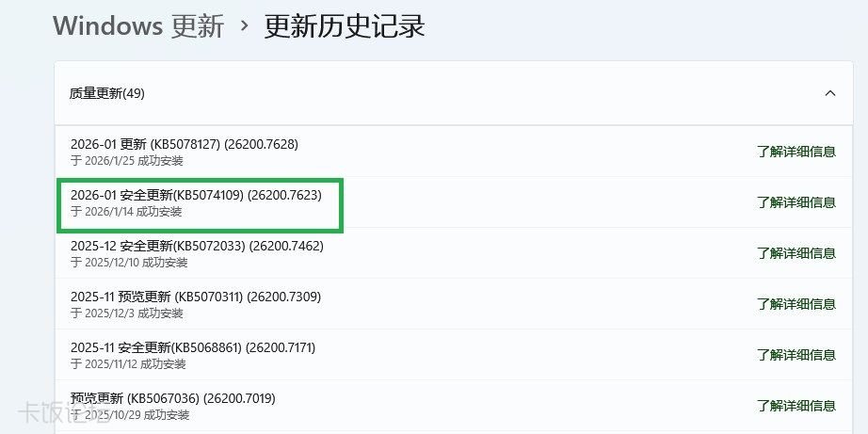868x434 pixels.
Task: Click the 更新历史记录 page heading
Action: pyautogui.click(x=345, y=25)
